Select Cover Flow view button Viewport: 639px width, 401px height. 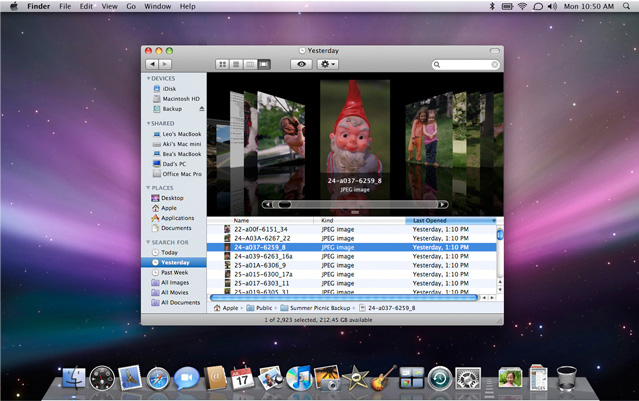pos(264,64)
